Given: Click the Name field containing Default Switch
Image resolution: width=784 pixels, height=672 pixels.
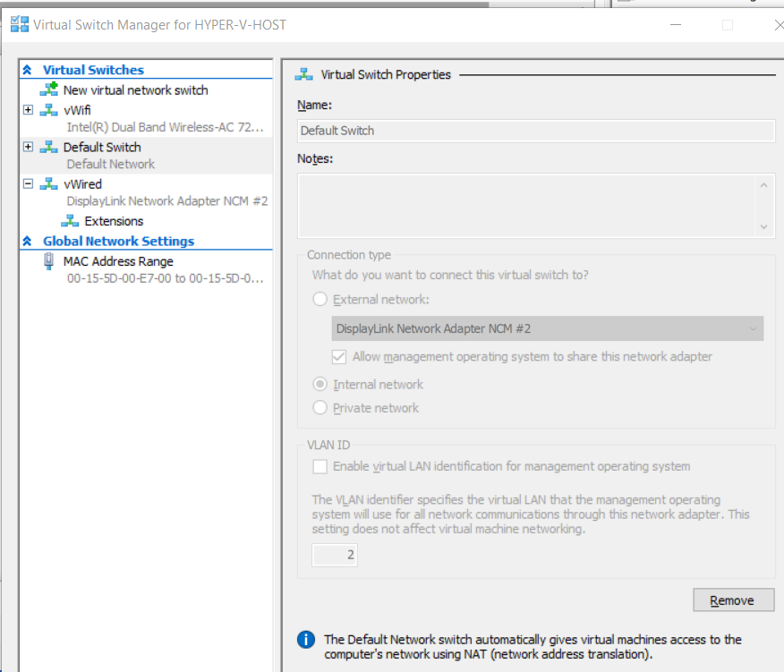Looking at the screenshot, I should click(536, 131).
